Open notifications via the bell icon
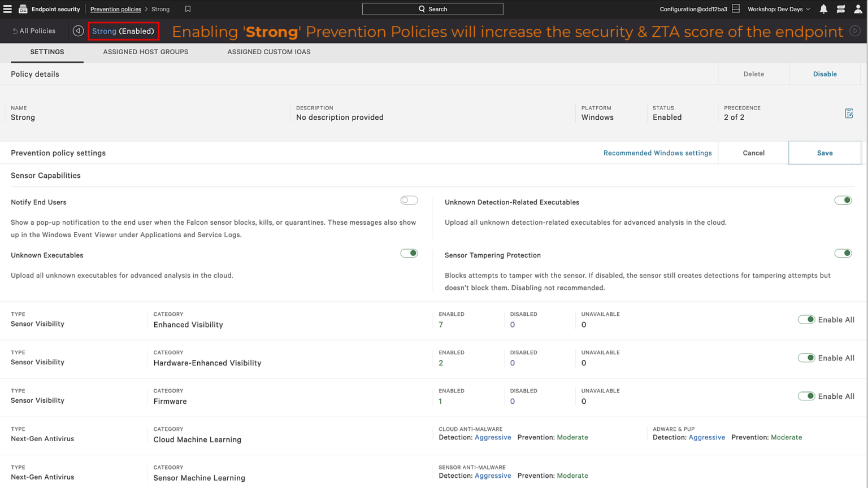The image size is (868, 488). pos(823,8)
